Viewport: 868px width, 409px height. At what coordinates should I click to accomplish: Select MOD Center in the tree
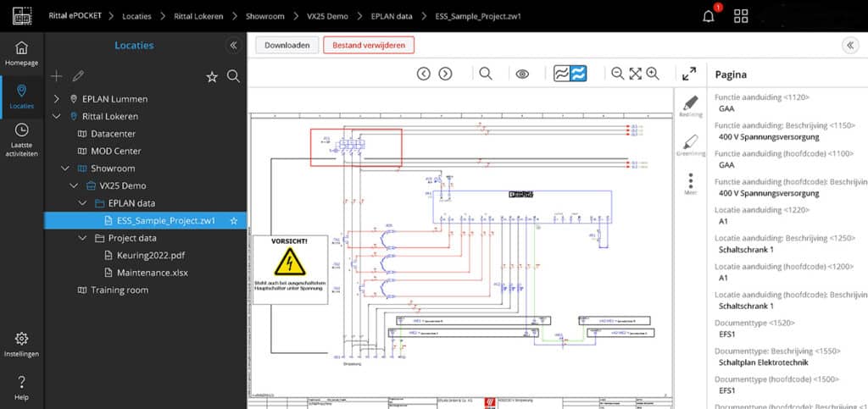115,151
